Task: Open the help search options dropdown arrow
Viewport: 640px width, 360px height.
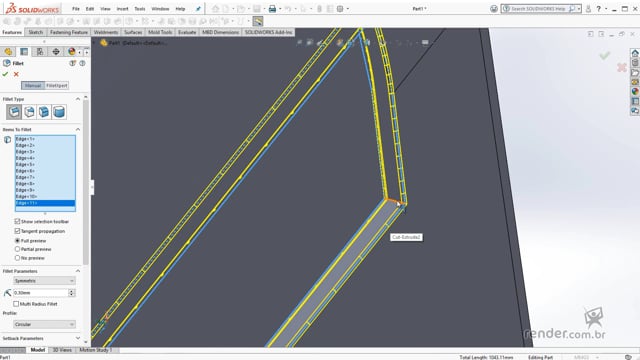Action: 579,9
